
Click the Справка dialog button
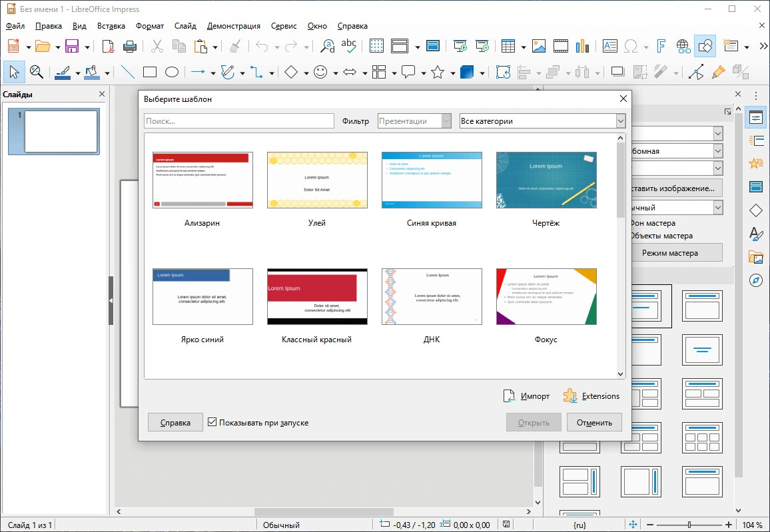tap(175, 423)
